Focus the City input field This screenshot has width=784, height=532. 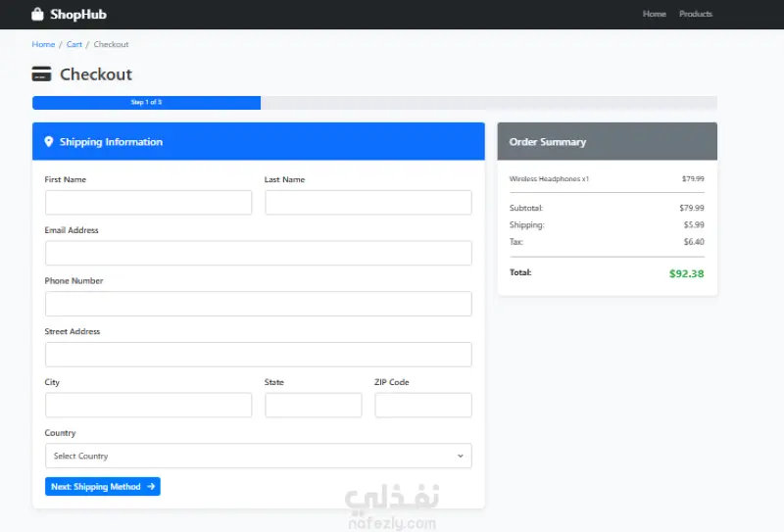tap(149, 405)
